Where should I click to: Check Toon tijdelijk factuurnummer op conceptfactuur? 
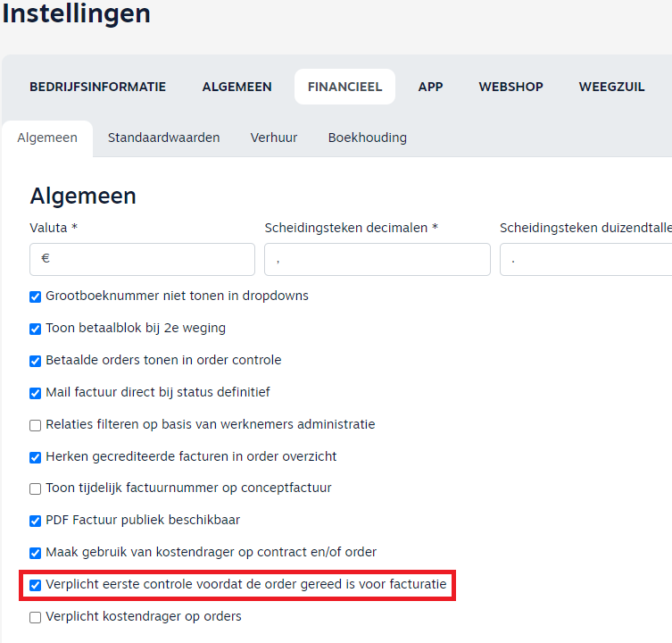[x=36, y=489]
